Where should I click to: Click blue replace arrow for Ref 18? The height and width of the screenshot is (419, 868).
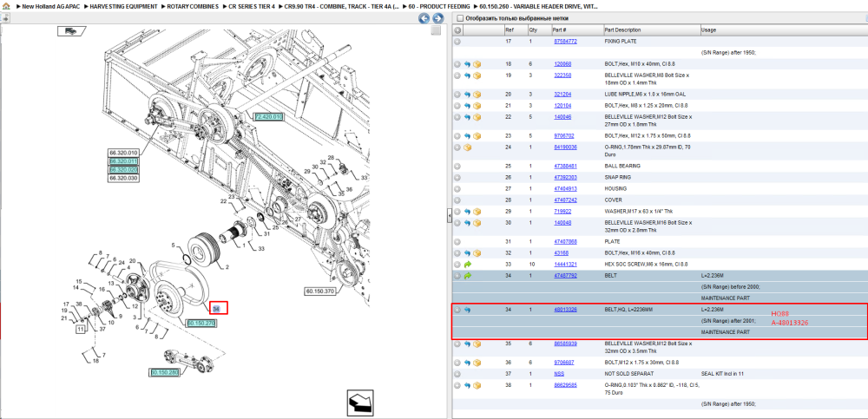tap(467, 64)
